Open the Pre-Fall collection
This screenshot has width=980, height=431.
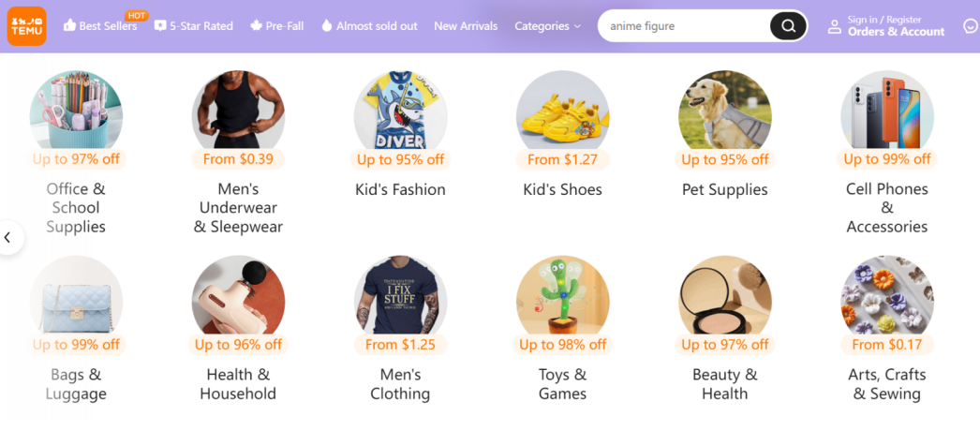click(x=276, y=26)
